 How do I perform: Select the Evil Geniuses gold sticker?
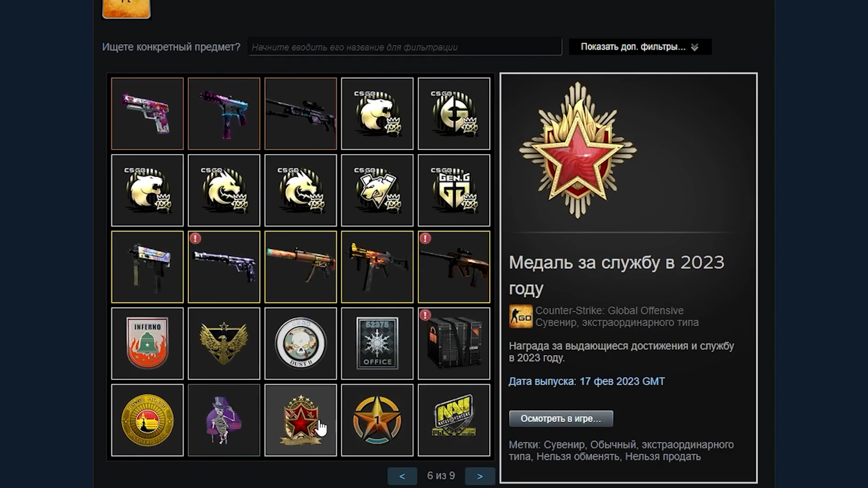[454, 113]
